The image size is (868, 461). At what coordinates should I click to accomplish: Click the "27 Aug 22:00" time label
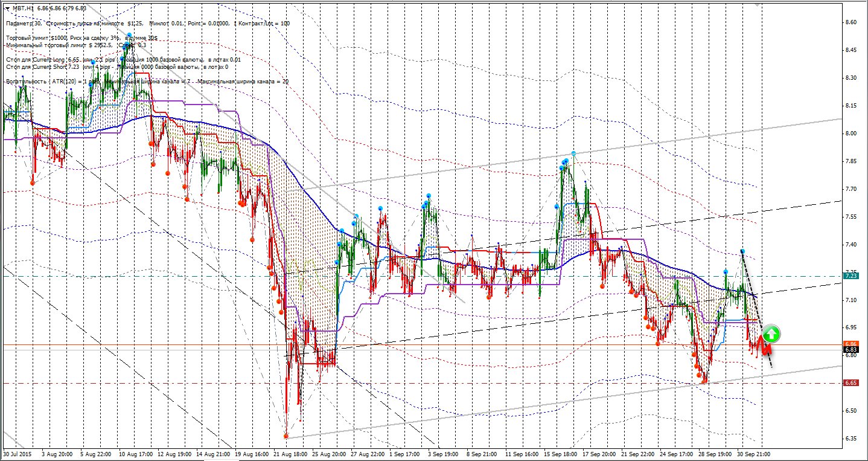[x=368, y=453]
